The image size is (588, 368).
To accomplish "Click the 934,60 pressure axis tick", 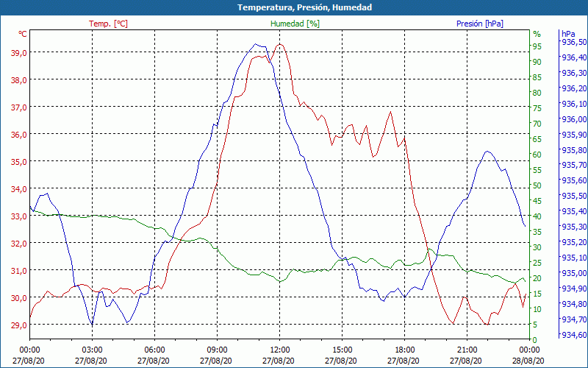I will [x=574, y=334].
